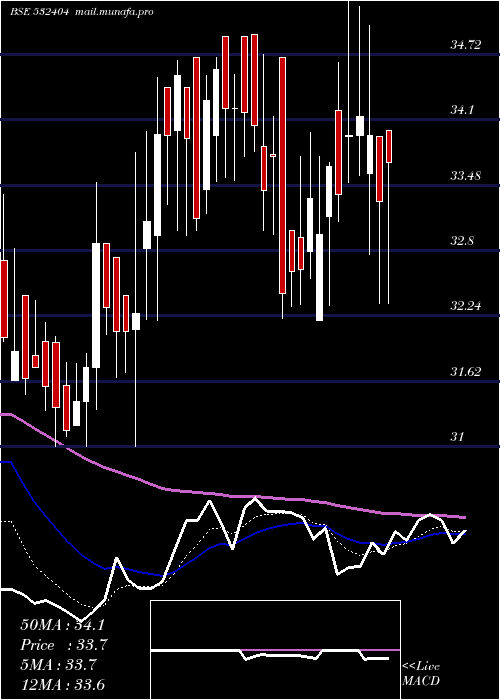Click the 31 price axis label
This screenshot has height=700, width=500.
tap(458, 437)
